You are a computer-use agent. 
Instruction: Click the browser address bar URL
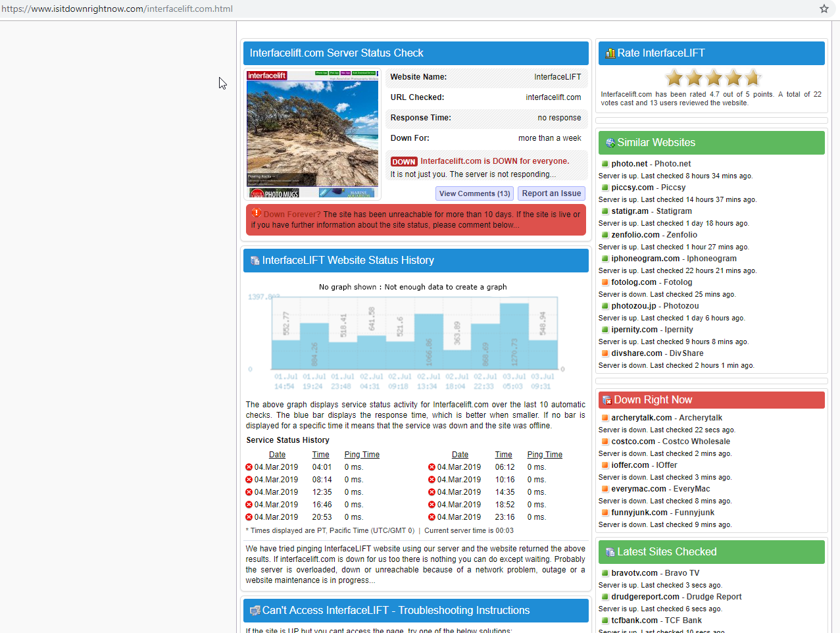117,9
